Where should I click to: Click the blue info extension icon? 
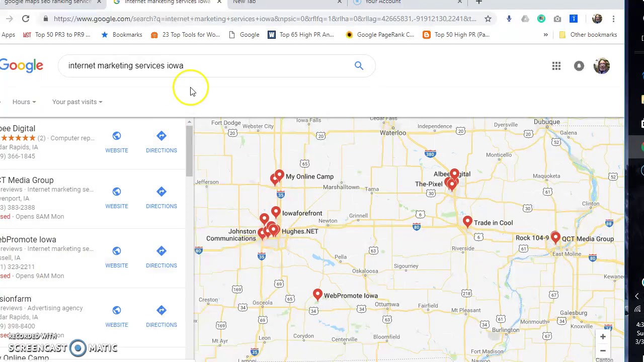[x=574, y=19]
